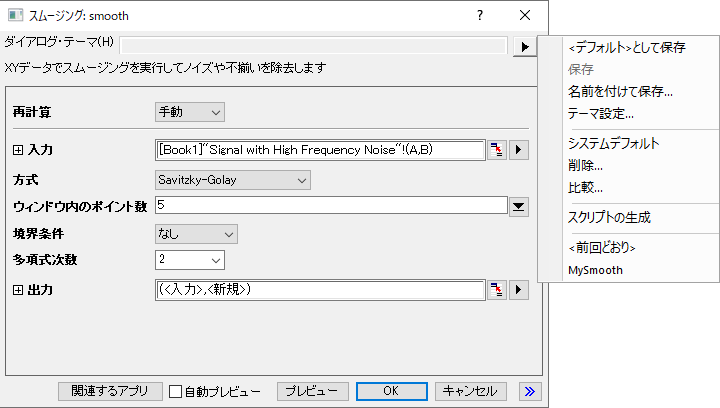Toggle the 自動プレビュー checkbox
Image resolution: width=720 pixels, height=408 pixels.
pyautogui.click(x=175, y=391)
